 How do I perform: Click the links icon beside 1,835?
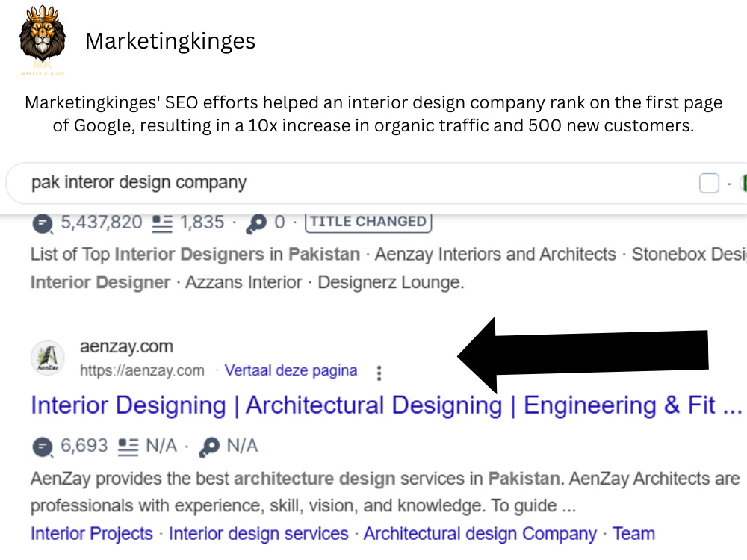coord(162,224)
